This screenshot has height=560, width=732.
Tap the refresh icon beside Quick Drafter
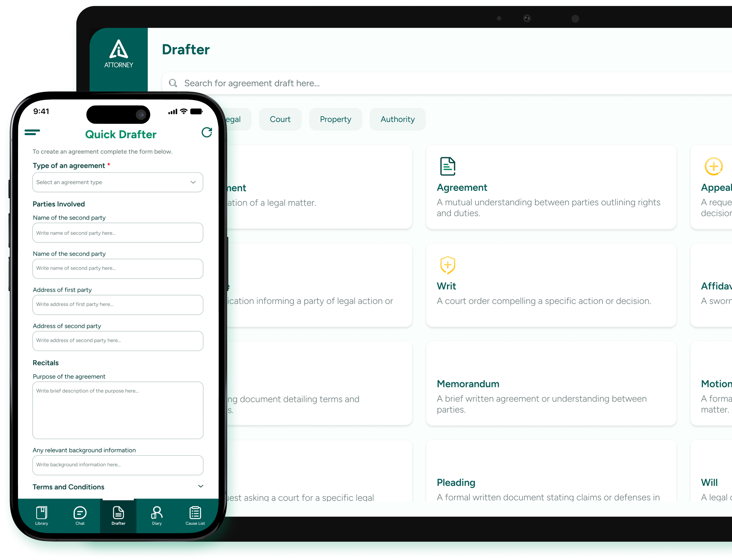(207, 132)
